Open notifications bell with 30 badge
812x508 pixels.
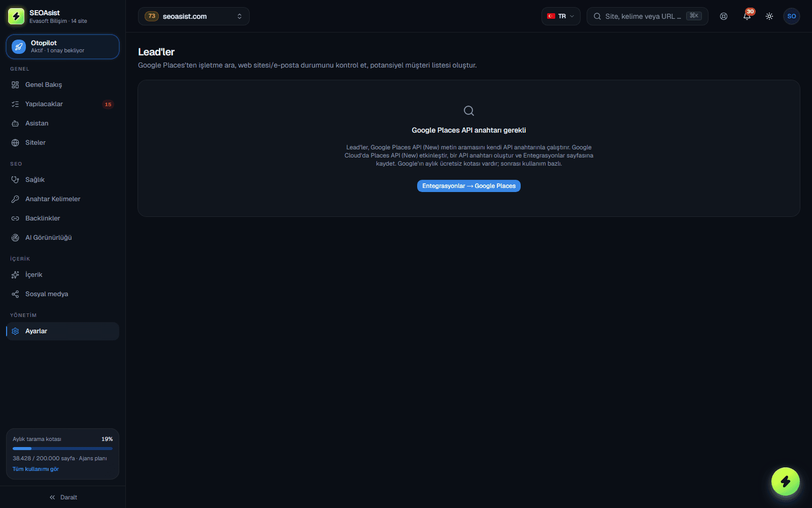[747, 16]
